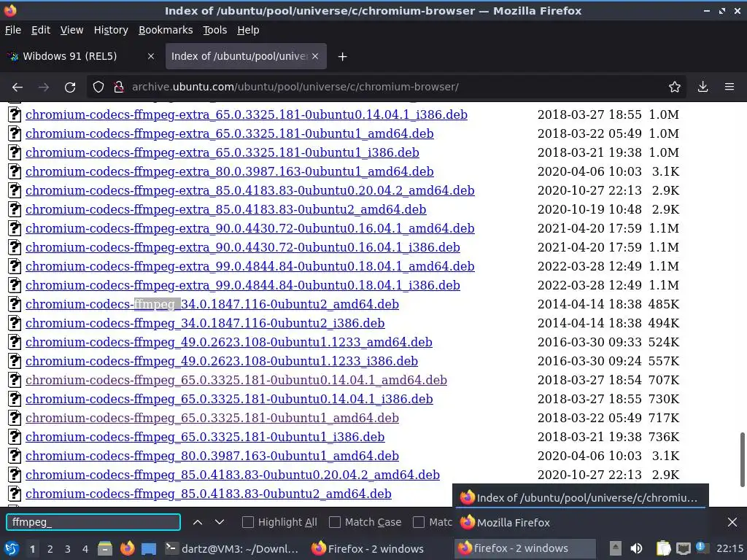747x560 pixels.
Task: Open the update notification tray icon
Action: pos(703,548)
